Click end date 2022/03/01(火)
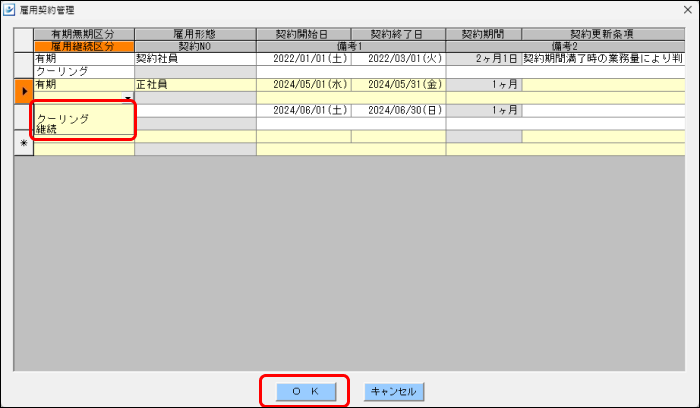Viewport: 700px width, 408px height. point(398,58)
